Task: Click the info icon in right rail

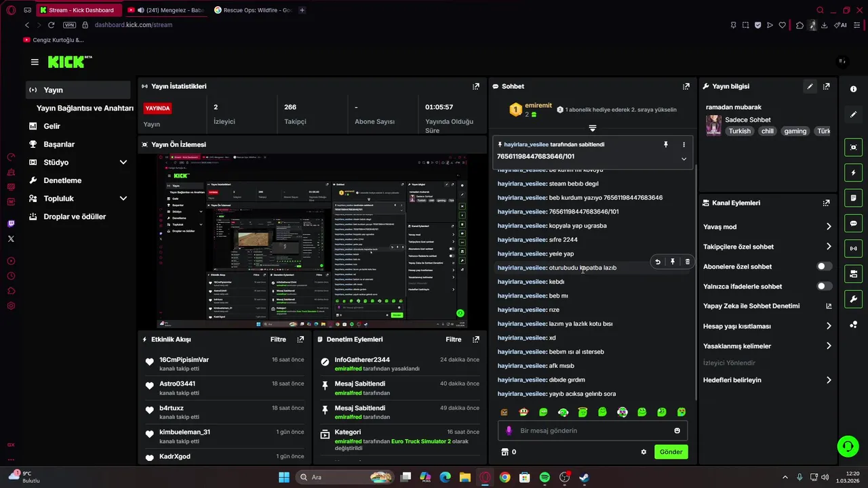Action: tap(853, 89)
